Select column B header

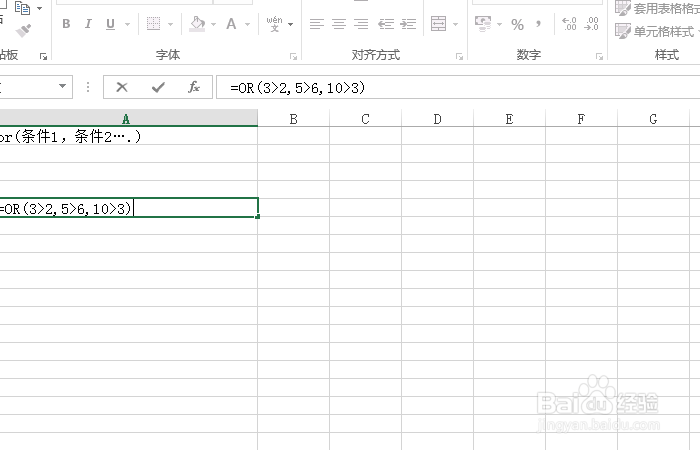coord(293,119)
